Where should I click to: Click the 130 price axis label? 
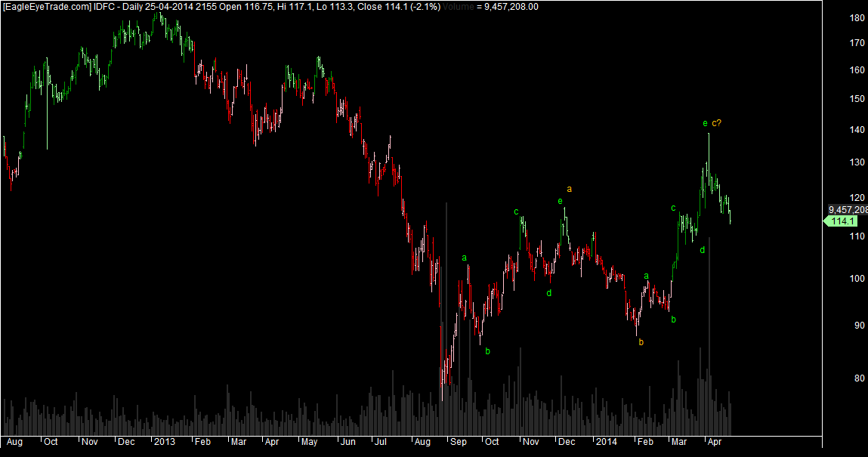pos(857,162)
